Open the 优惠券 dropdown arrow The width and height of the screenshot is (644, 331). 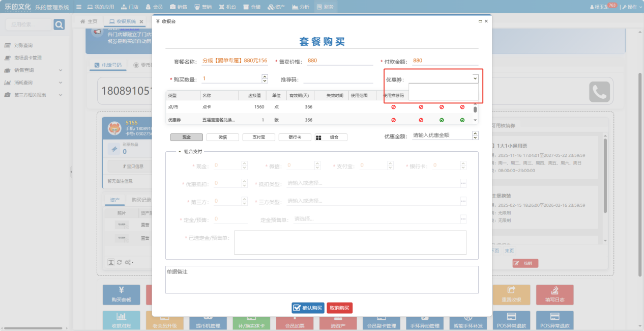tap(475, 78)
